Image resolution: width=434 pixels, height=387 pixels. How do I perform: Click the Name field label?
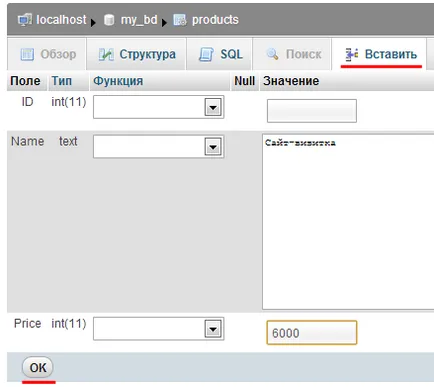tap(28, 141)
